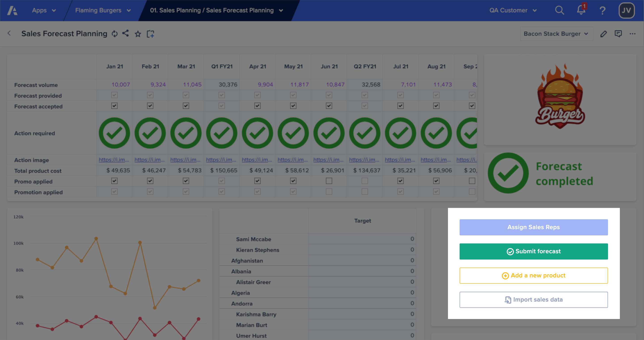The height and width of the screenshot is (340, 644).
Task: Click the JV user avatar
Action: coord(626,11)
